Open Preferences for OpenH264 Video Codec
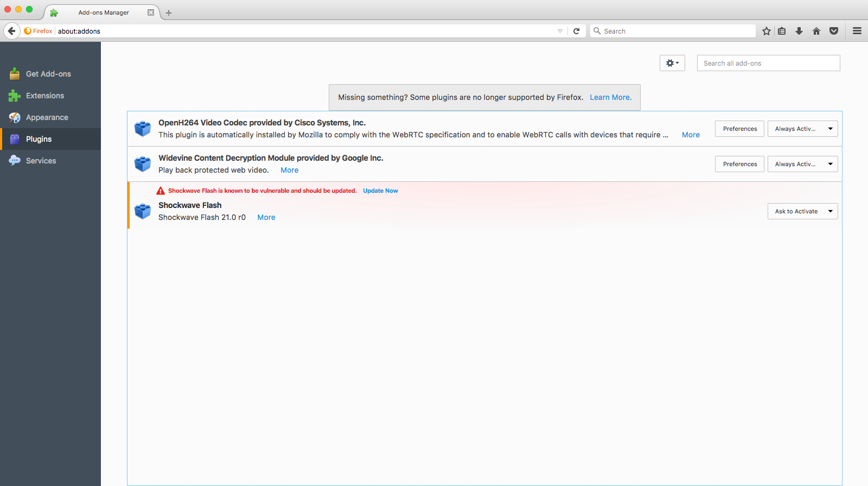 [x=740, y=129]
